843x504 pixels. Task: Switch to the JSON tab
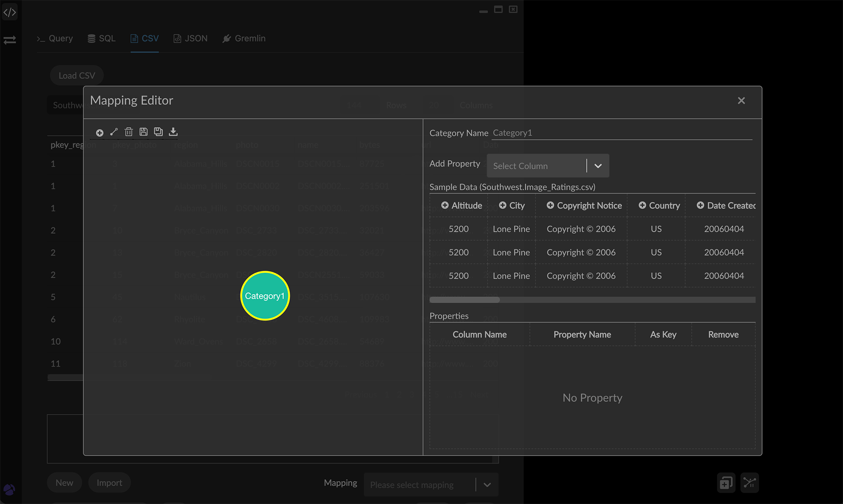coord(191,39)
